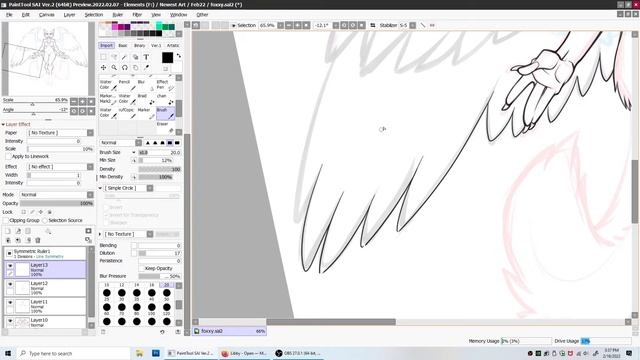640x360 pixels.
Task: Toggle Symmetric Ruler1 visibility box
Action: point(9,253)
